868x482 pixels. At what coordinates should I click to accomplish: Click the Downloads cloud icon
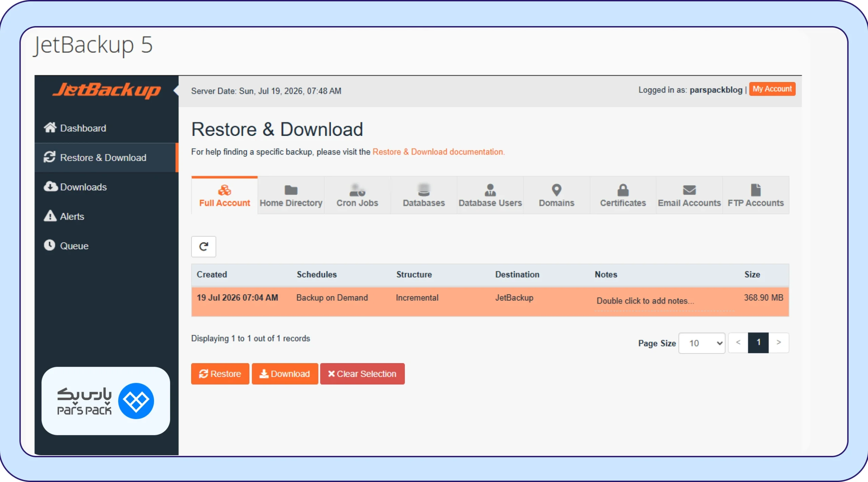pyautogui.click(x=51, y=186)
